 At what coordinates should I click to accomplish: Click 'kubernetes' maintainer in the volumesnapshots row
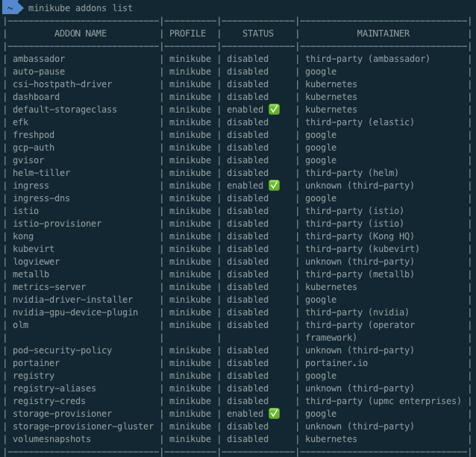click(331, 439)
